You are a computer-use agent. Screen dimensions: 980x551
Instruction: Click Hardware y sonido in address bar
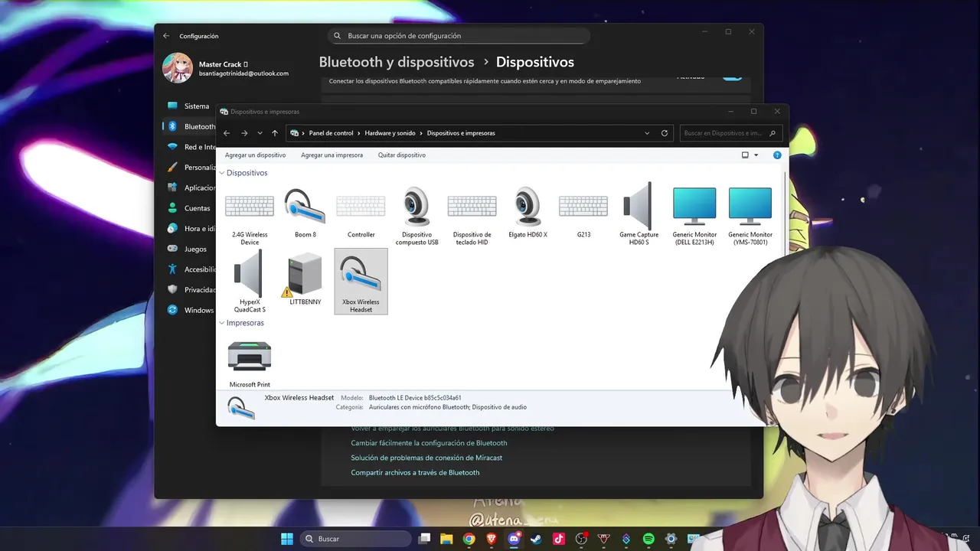(390, 133)
